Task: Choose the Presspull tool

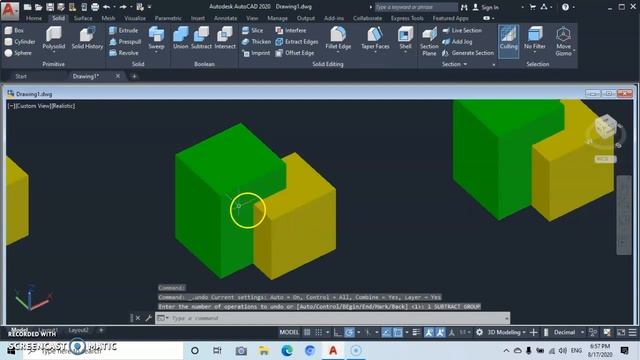Action: click(125, 42)
